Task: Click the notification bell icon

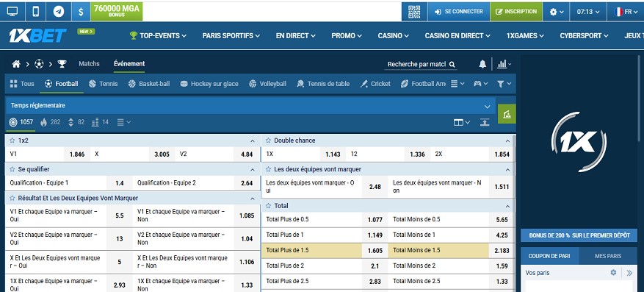Action: 482,64
